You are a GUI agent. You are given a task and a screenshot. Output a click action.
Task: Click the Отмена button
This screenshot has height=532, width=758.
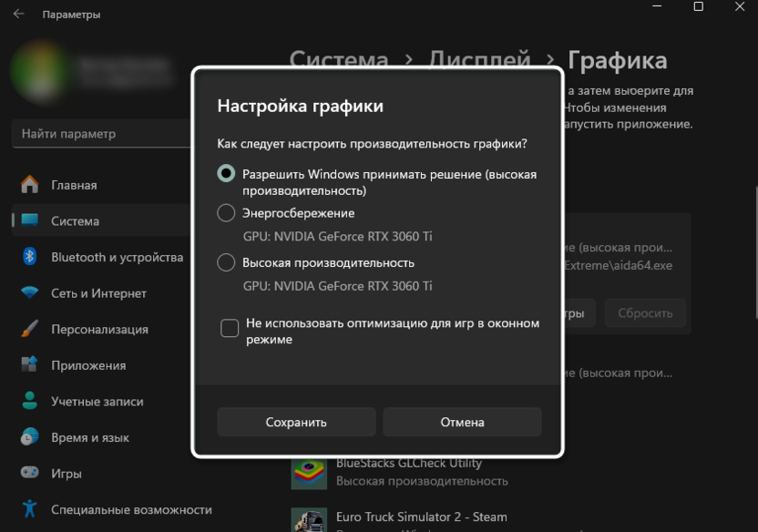pyautogui.click(x=462, y=422)
